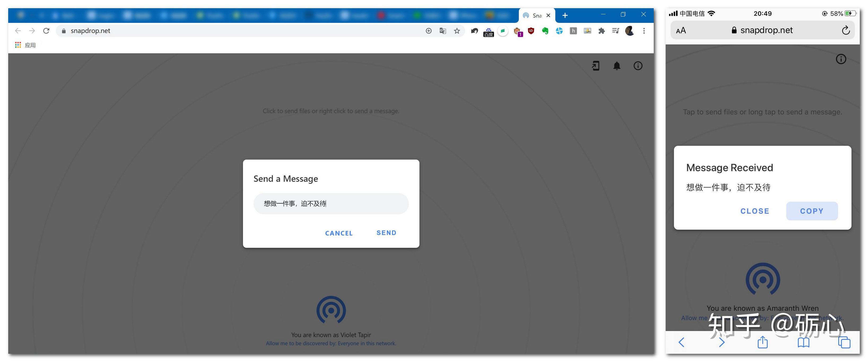This screenshot has width=868, height=362.
Task: Tap the AA reader button in phone Safari
Action: tap(681, 31)
